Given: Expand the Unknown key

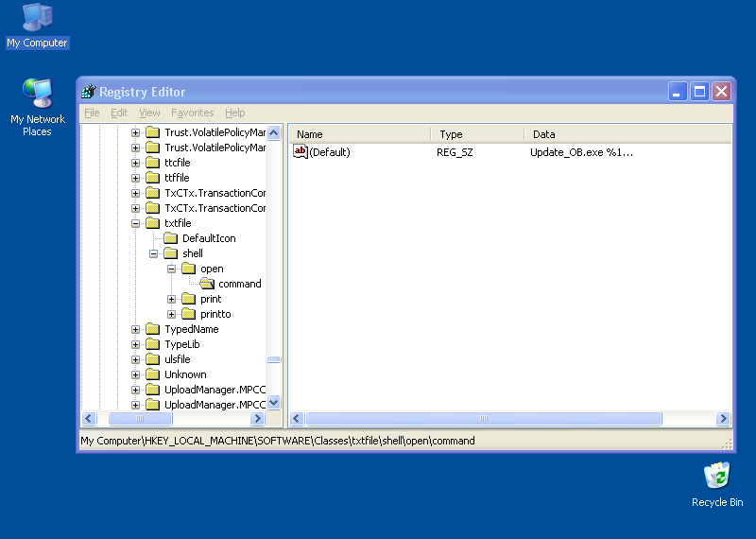Looking at the screenshot, I should pos(135,374).
